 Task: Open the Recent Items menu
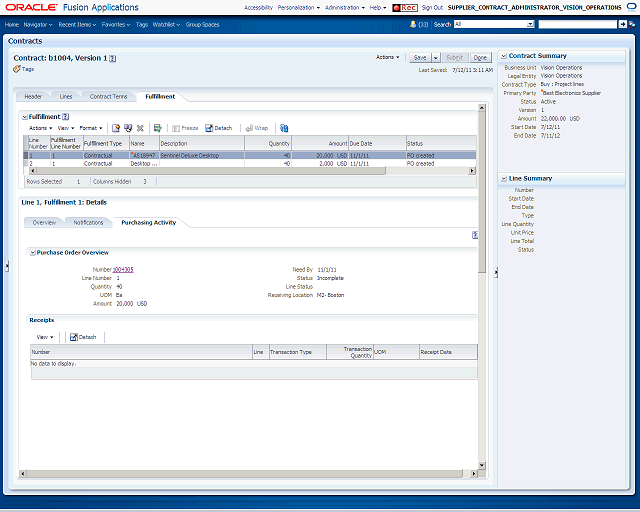click(77, 24)
